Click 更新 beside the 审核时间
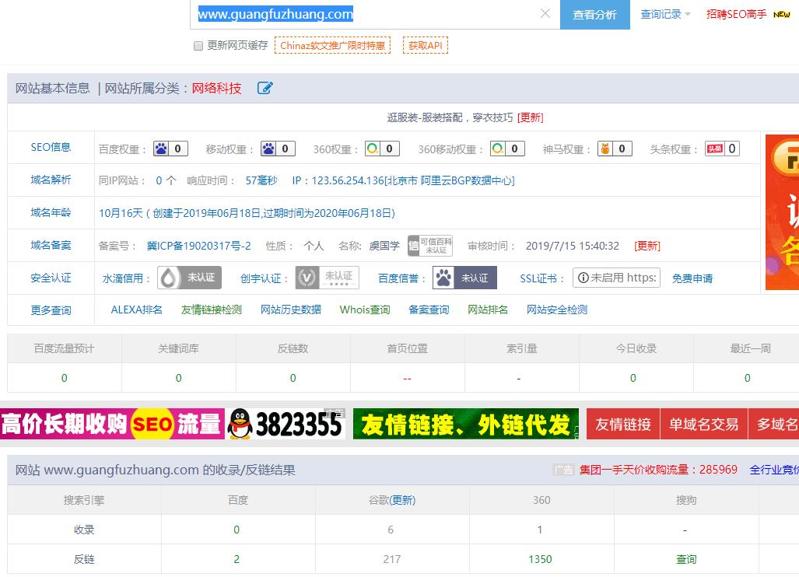This screenshot has height=577, width=799. [647, 246]
